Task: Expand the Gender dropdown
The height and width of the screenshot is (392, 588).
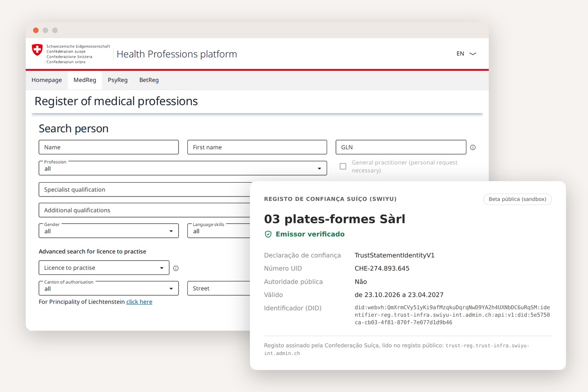Action: coord(108,231)
